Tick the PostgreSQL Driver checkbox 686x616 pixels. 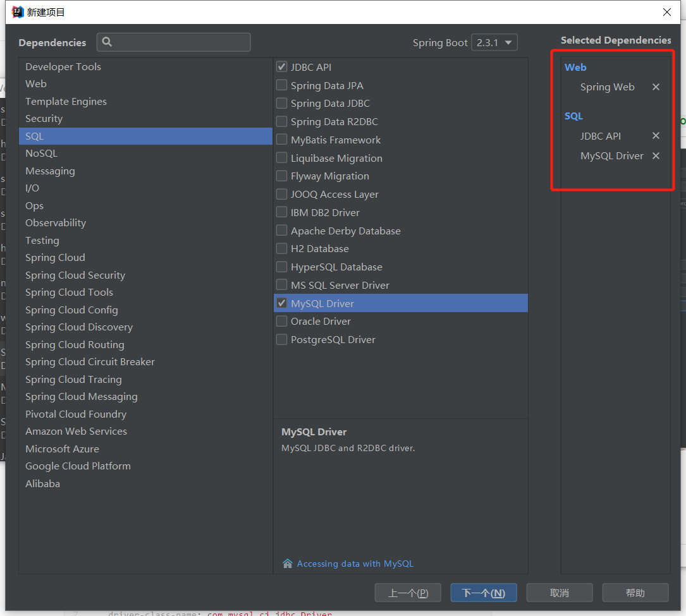point(282,340)
